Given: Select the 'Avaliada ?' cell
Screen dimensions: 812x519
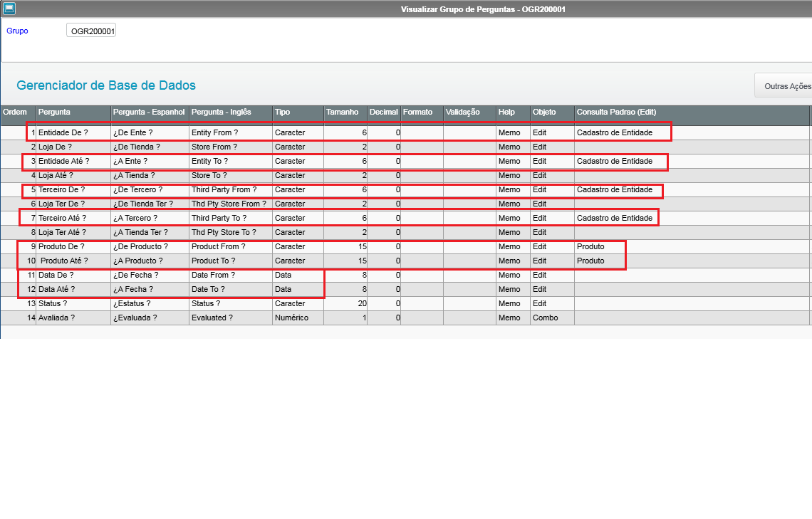Looking at the screenshot, I should (x=73, y=318).
